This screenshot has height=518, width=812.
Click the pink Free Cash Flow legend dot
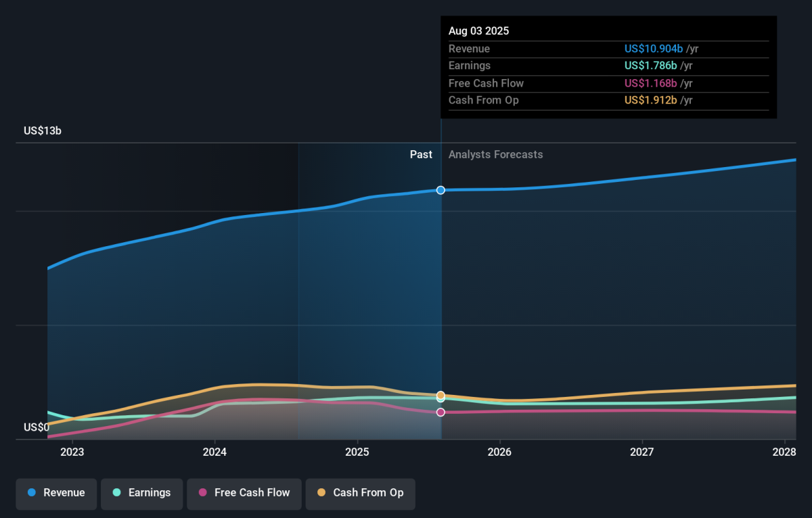pos(202,492)
